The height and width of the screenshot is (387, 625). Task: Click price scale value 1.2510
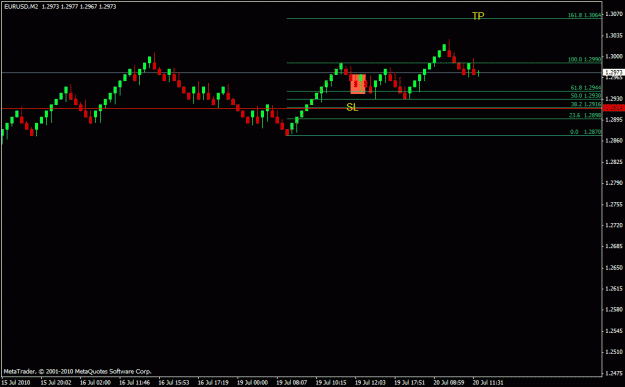614,352
